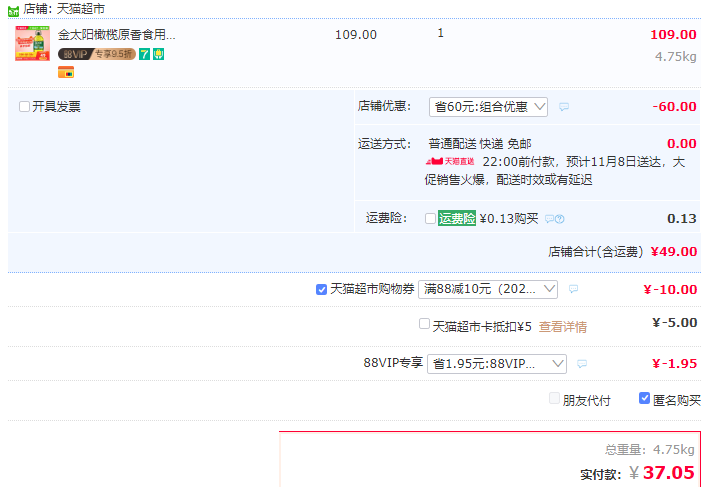703x487 pixels.
Task: Uncheck the 天猫超市购物券 checkbox
Action: coord(321,289)
